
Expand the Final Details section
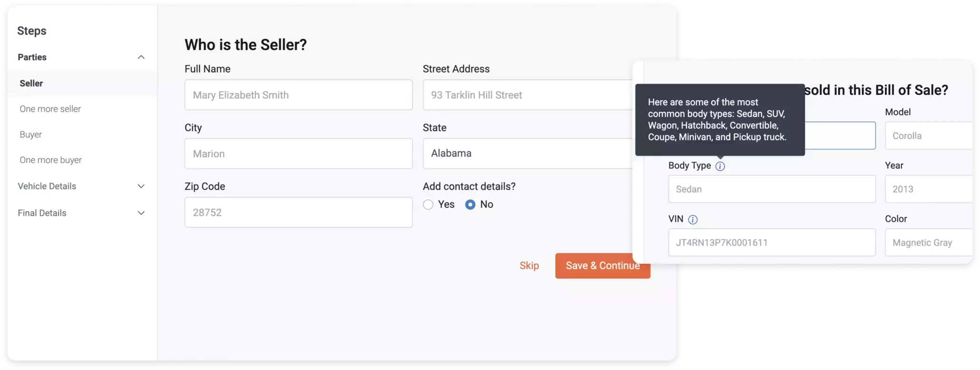[x=141, y=213]
